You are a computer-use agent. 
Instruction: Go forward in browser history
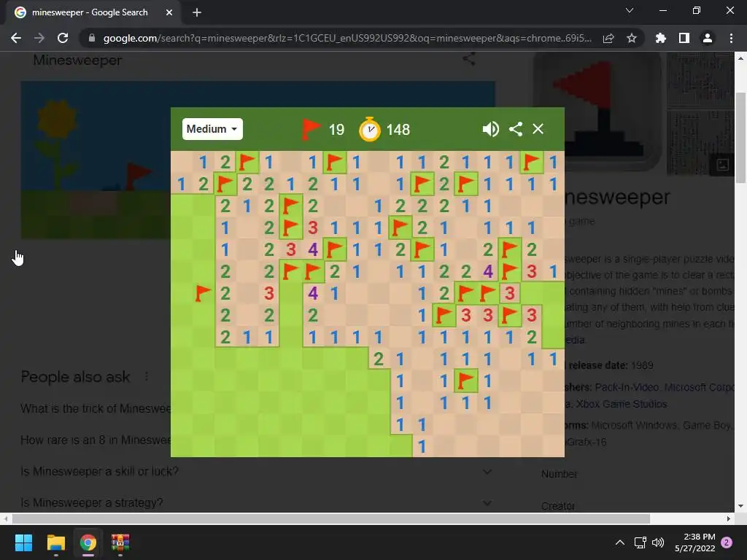[39, 38]
